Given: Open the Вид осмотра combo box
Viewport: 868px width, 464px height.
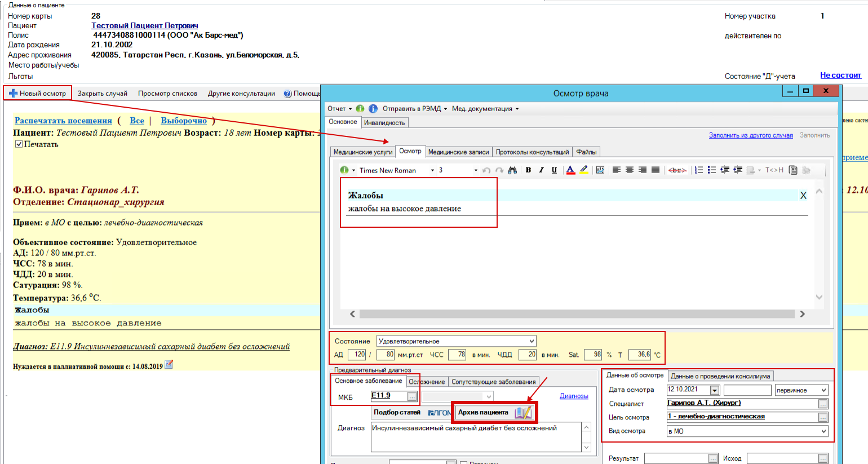Looking at the screenshot, I should [823, 431].
